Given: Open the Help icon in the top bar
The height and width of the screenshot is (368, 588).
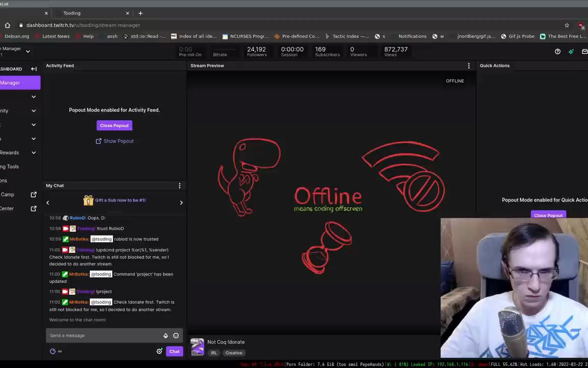Looking at the screenshot, I should [557, 51].
